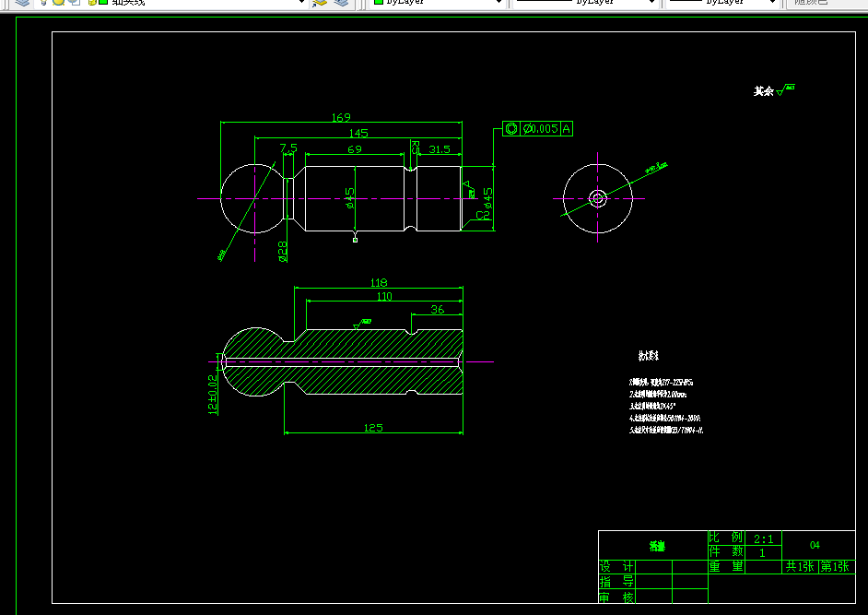Expand the layer name dropdown arrow
The width and height of the screenshot is (868, 615).
coord(301,2)
